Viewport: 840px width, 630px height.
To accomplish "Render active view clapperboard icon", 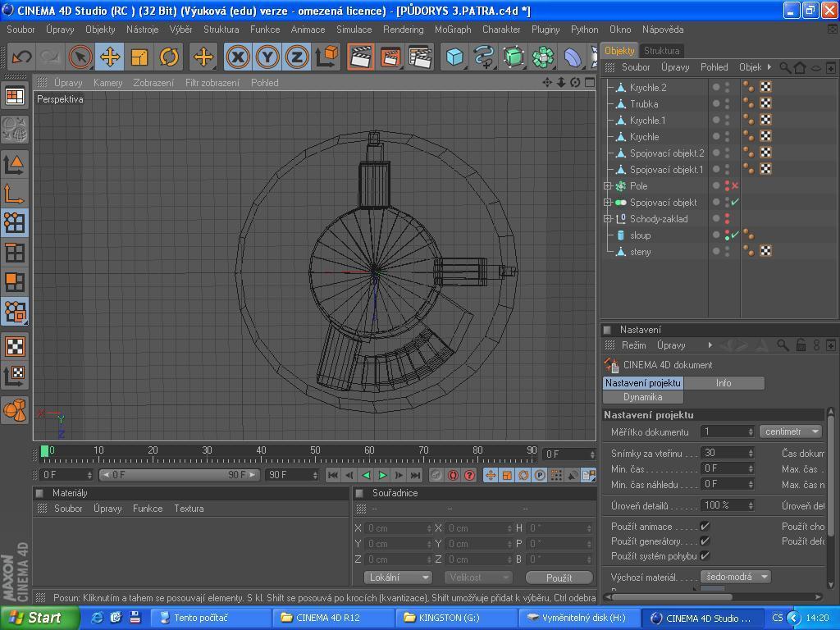I will click(x=361, y=57).
